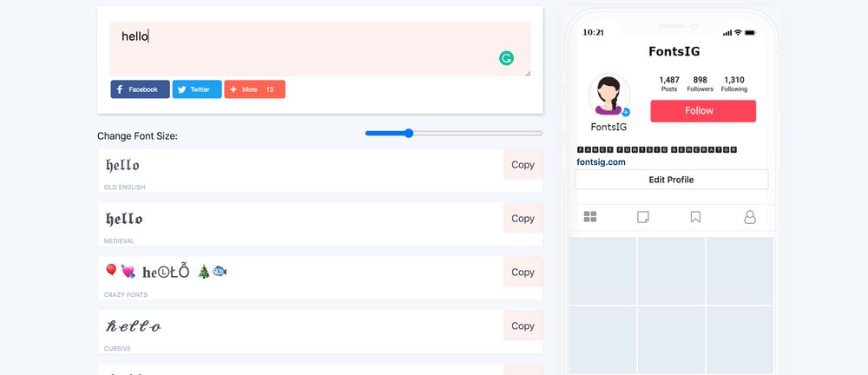Click the 898 Followers count
Screen dimensions: 868x375
(700, 84)
